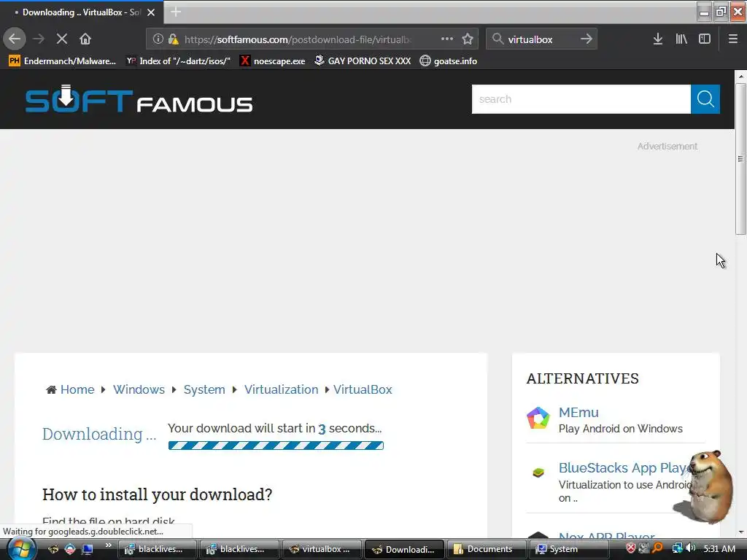The height and width of the screenshot is (560, 747).
Task: Toggle the sidebar icon in toolbar
Action: (705, 39)
